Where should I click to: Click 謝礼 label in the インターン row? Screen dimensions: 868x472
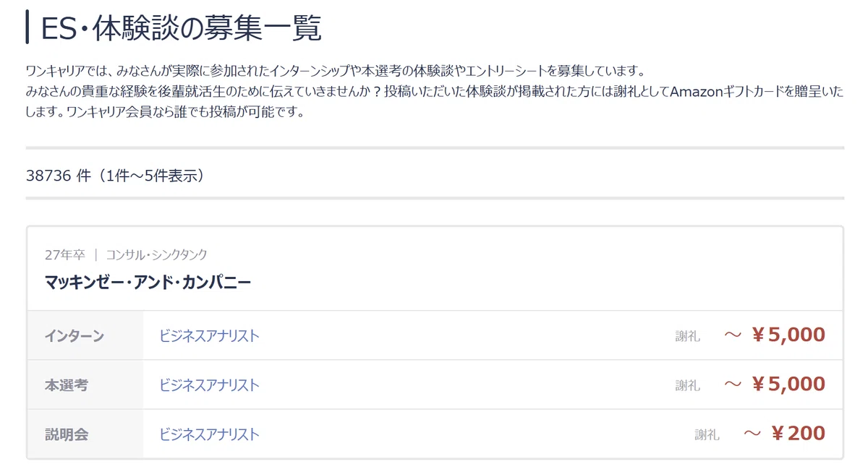[x=688, y=336]
